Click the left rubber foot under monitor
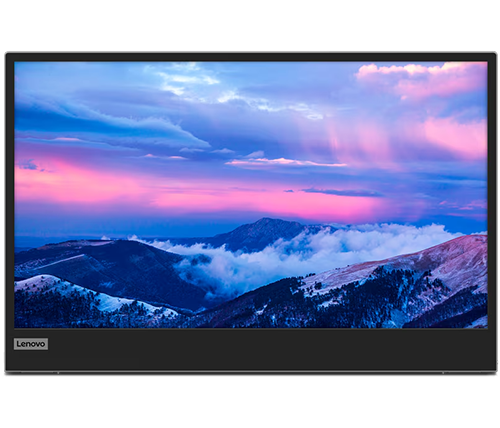 58,372
